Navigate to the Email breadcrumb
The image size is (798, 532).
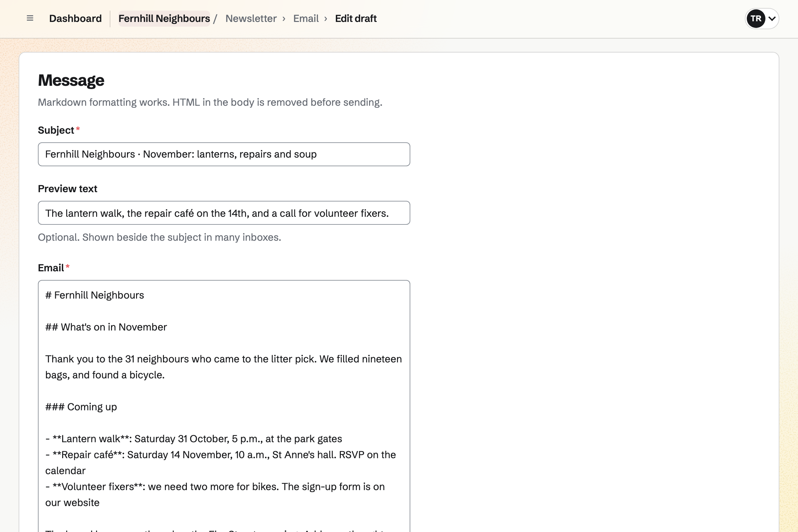click(306, 18)
